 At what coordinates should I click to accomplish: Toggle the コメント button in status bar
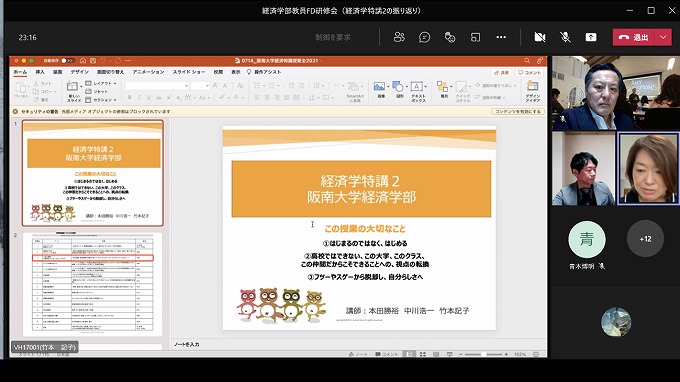386,354
